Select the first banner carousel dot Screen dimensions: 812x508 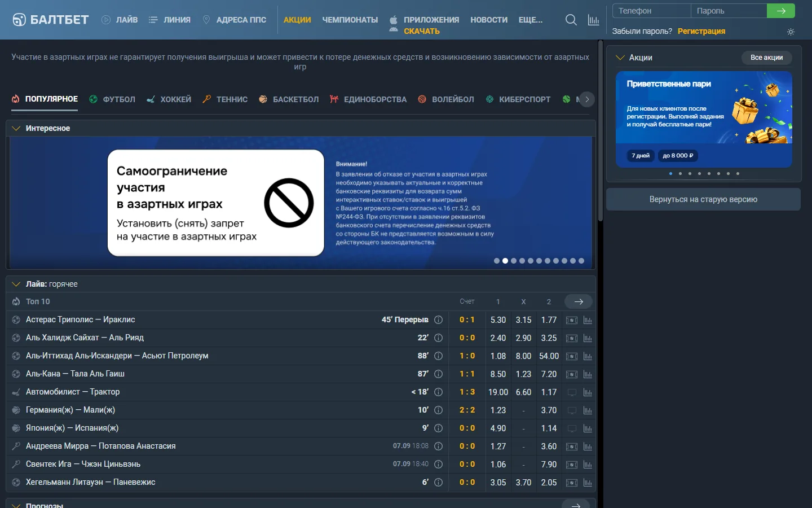497,261
